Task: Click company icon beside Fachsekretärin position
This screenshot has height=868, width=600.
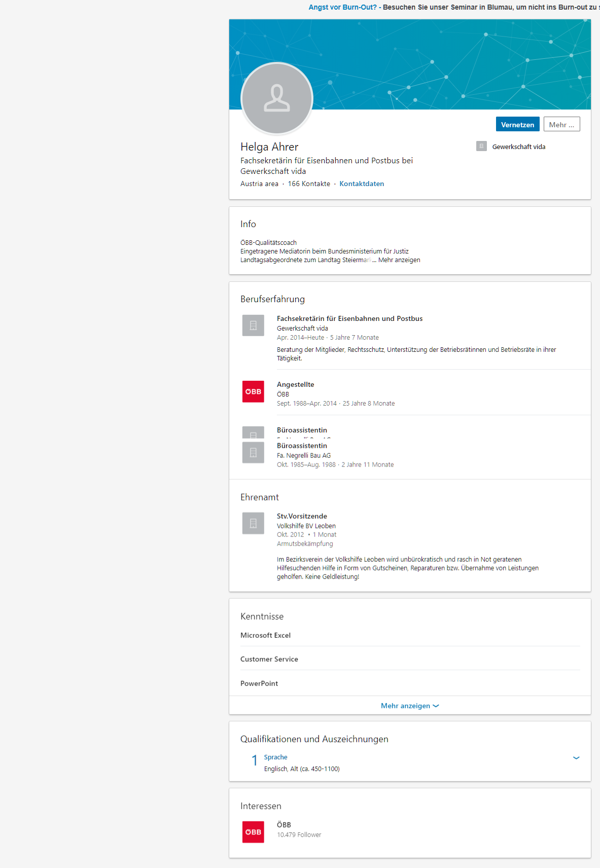Action: click(x=253, y=325)
